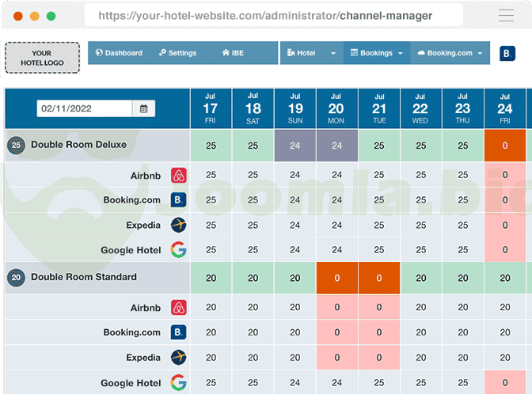The height and width of the screenshot is (394, 532).
Task: Select the Double Room Standard row label
Action: tap(84, 277)
